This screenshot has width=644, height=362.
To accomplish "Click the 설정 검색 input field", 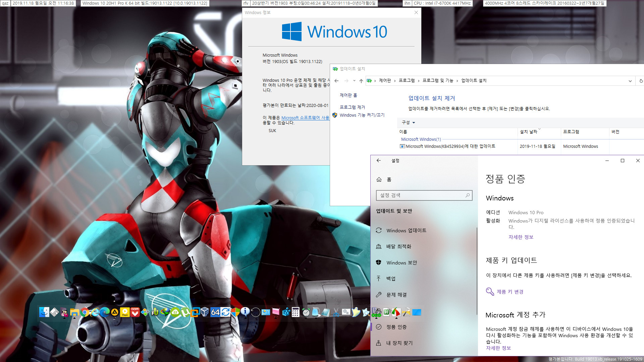I will [424, 195].
